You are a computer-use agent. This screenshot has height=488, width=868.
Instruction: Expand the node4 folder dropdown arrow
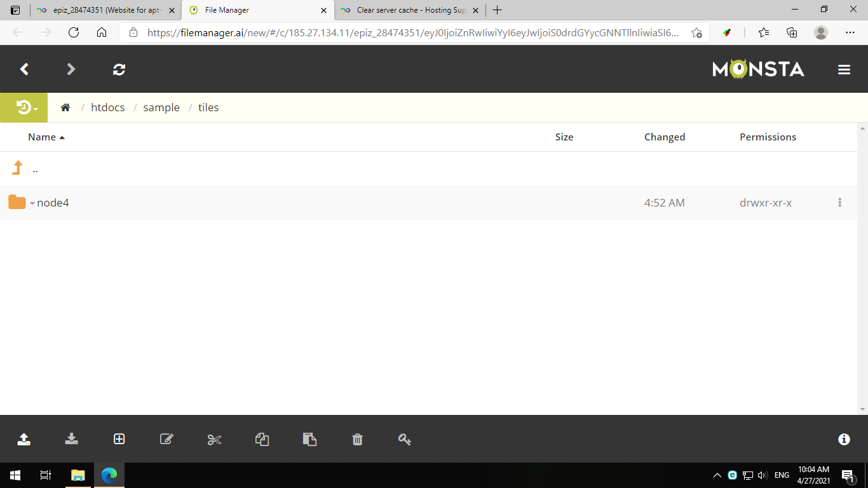coord(32,203)
